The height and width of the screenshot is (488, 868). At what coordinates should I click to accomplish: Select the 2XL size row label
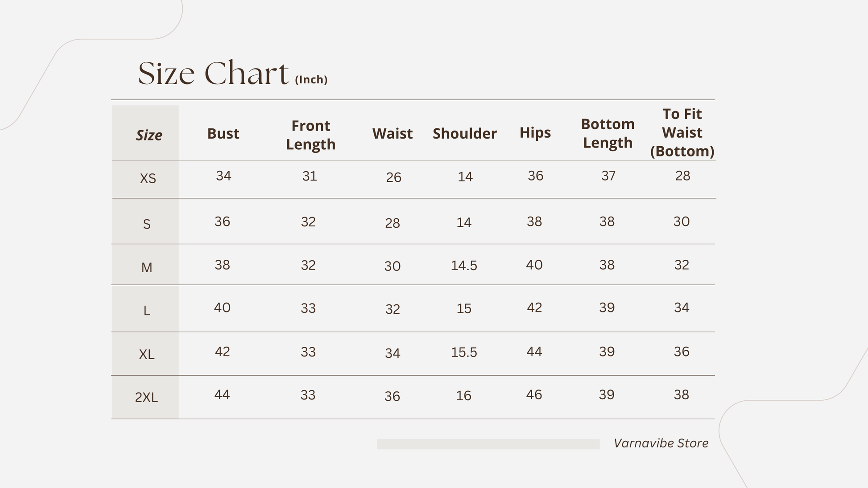(146, 397)
